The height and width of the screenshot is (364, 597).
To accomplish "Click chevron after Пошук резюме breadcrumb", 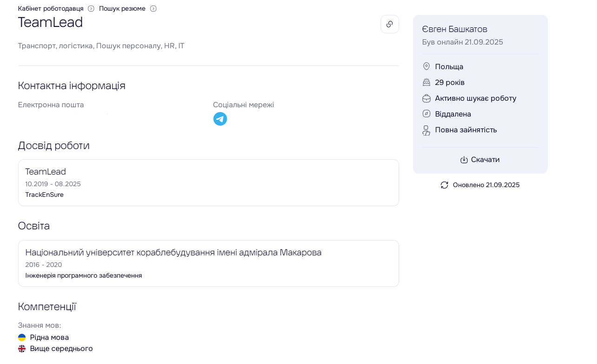I will (x=153, y=9).
